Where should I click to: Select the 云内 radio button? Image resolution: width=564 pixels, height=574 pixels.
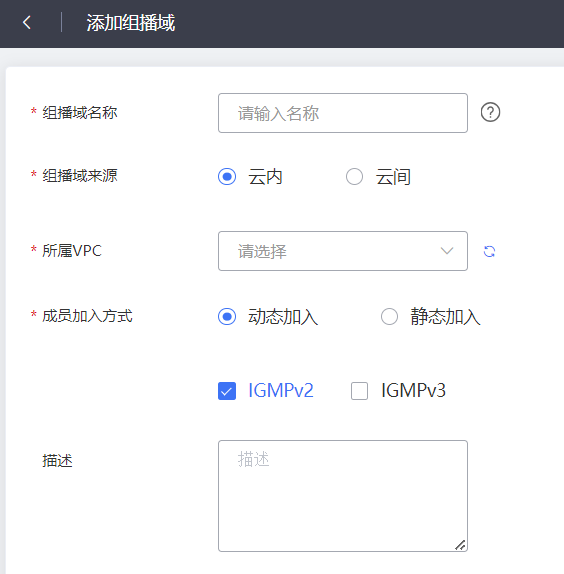(x=227, y=177)
